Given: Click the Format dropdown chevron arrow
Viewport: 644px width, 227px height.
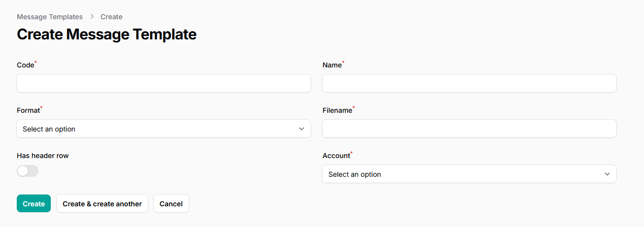Looking at the screenshot, I should (x=301, y=129).
